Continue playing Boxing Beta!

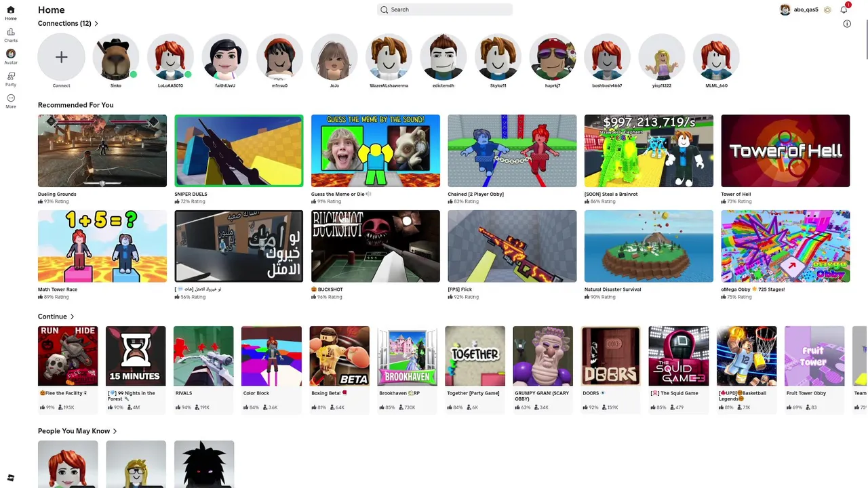[x=339, y=356]
